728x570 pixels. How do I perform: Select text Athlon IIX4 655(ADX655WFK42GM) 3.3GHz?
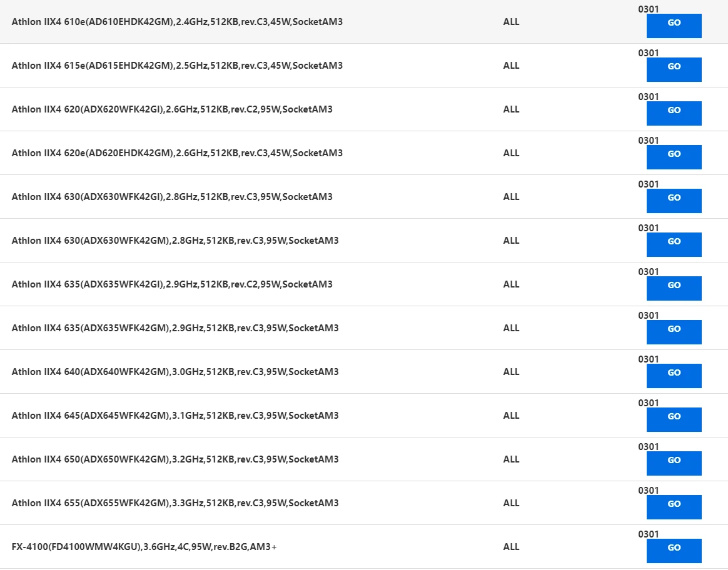pyautogui.click(x=175, y=503)
